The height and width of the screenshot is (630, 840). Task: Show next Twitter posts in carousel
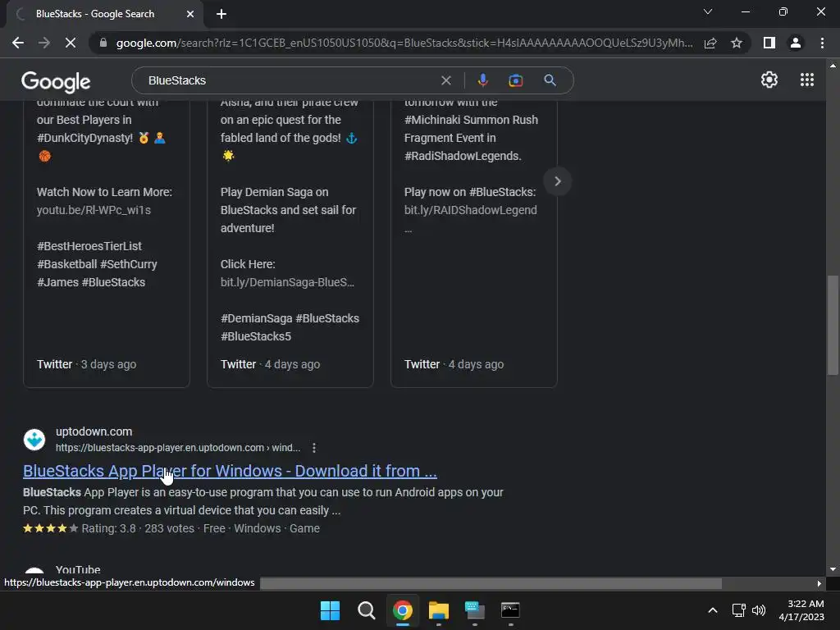(x=557, y=181)
